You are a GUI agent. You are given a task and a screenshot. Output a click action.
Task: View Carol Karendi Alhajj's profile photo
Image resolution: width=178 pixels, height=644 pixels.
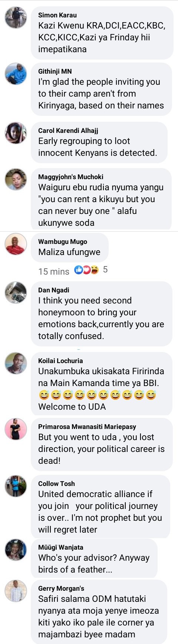click(x=16, y=133)
